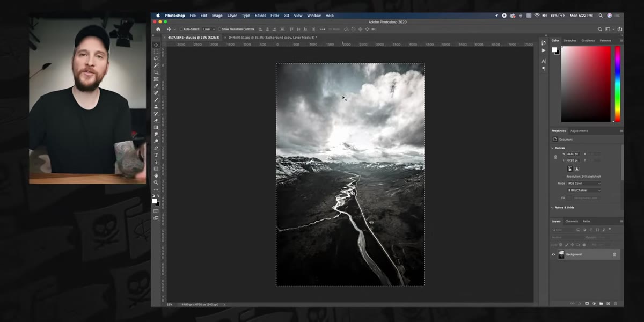Open the Layers panel options menu

[621, 221]
